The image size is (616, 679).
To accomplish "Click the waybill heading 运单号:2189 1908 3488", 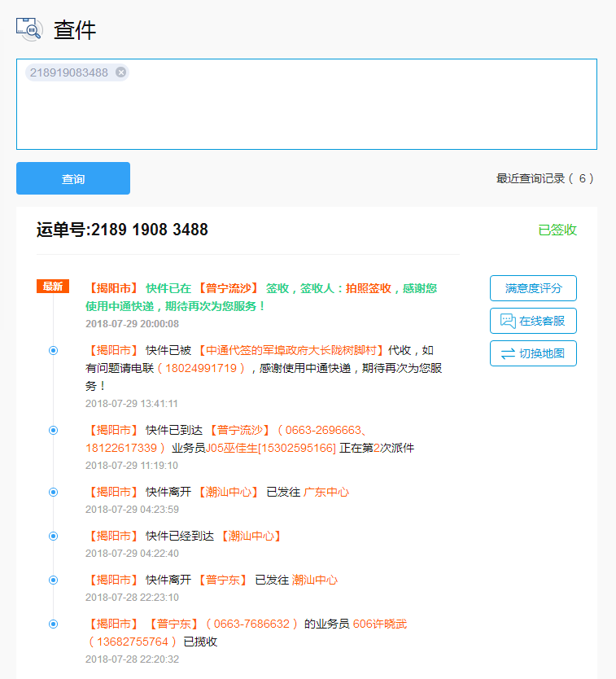I will pos(122,230).
